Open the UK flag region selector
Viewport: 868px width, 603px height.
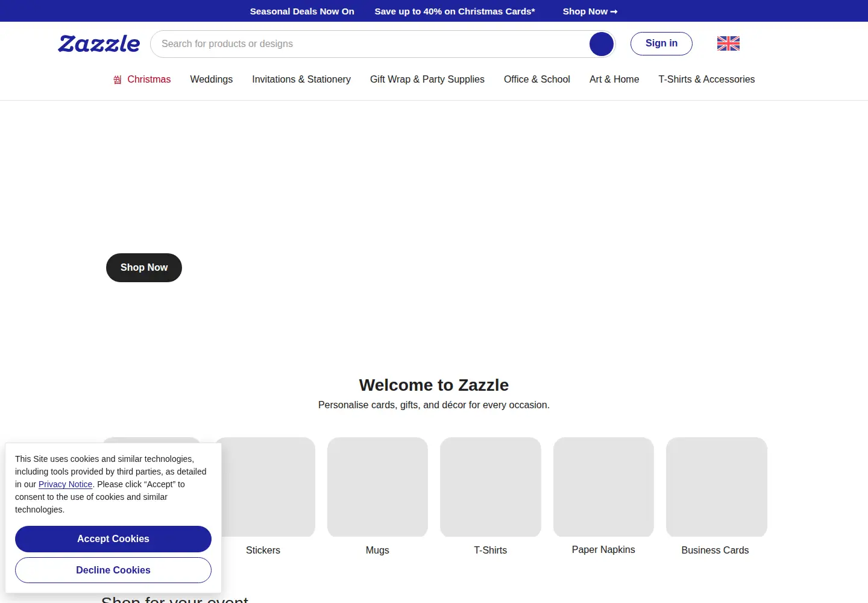pyautogui.click(x=728, y=43)
